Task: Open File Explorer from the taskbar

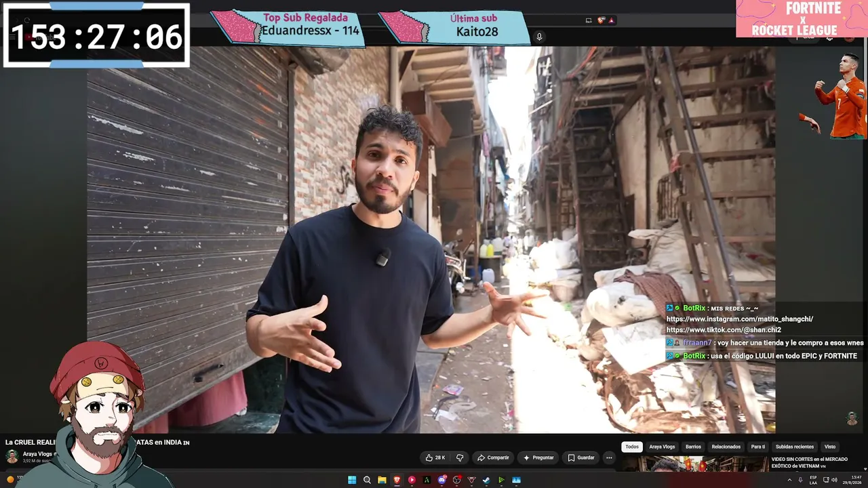Action: tap(382, 480)
